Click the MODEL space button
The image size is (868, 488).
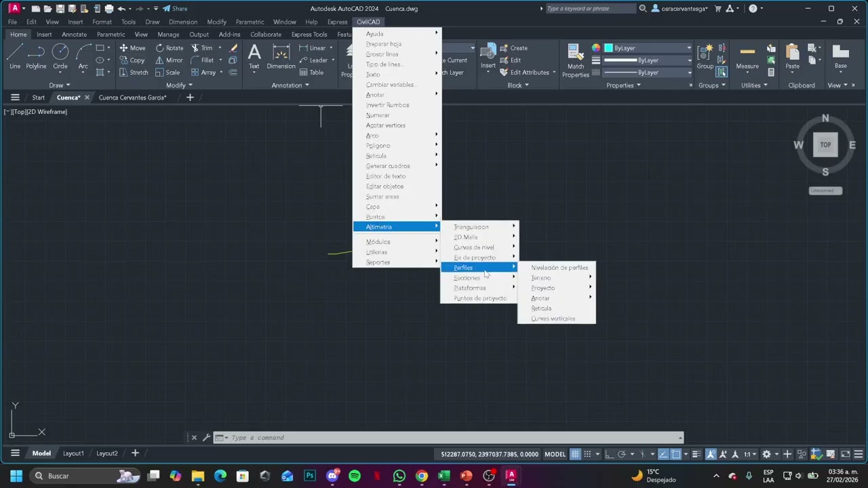point(555,454)
